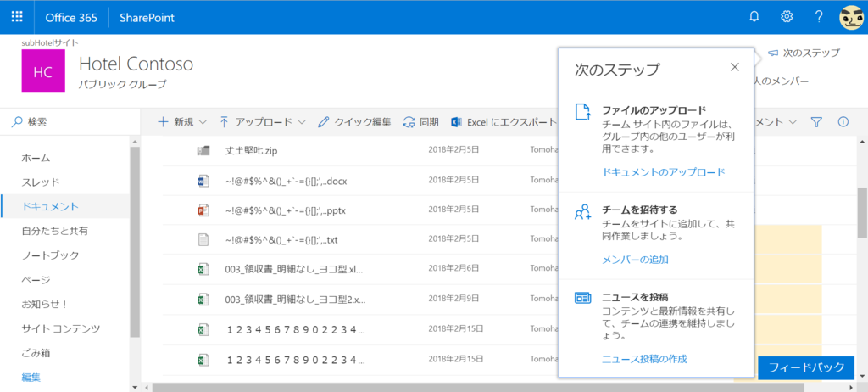Go to SharePoint home link

(147, 18)
